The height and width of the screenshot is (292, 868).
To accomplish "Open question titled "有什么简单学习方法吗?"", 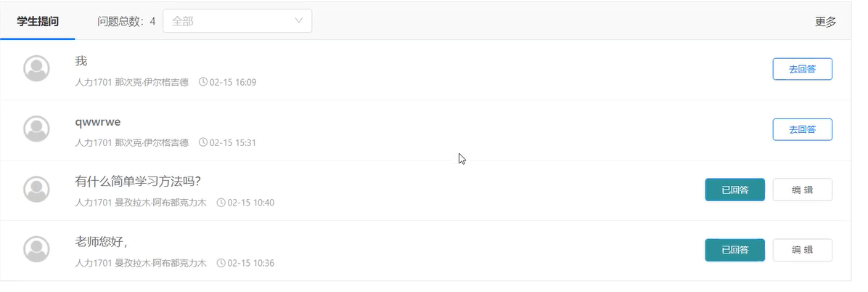I will pyautogui.click(x=137, y=182).
